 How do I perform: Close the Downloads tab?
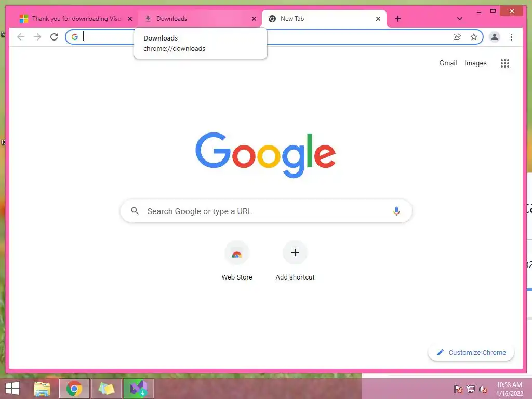tap(254, 19)
